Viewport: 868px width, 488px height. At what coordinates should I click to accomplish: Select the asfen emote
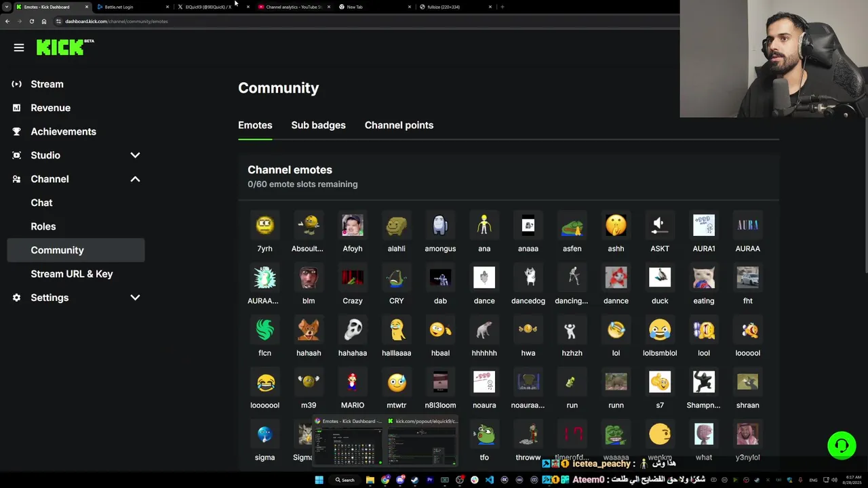click(x=572, y=225)
